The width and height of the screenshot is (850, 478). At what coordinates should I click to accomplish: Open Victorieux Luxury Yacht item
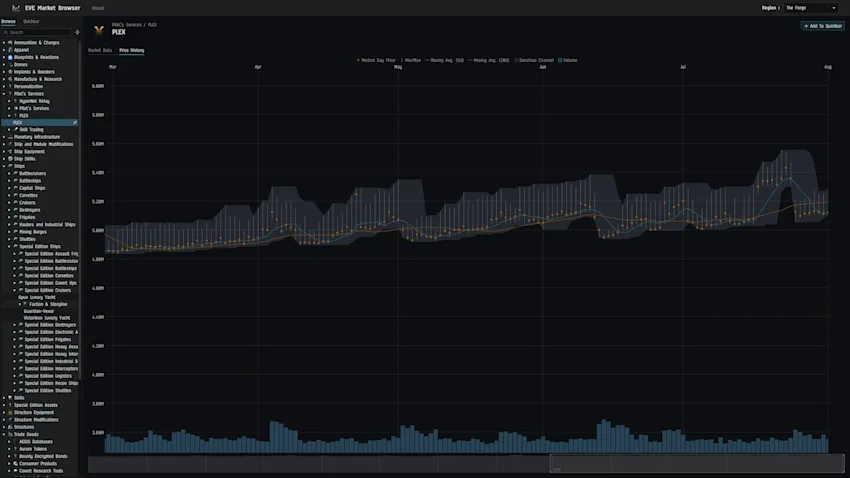[47, 318]
